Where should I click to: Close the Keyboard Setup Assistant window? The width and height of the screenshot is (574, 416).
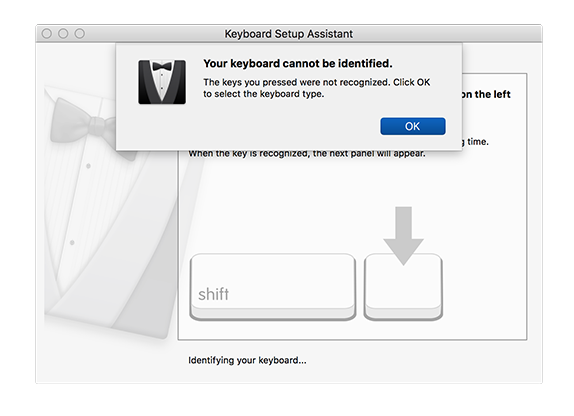pyautogui.click(x=47, y=34)
